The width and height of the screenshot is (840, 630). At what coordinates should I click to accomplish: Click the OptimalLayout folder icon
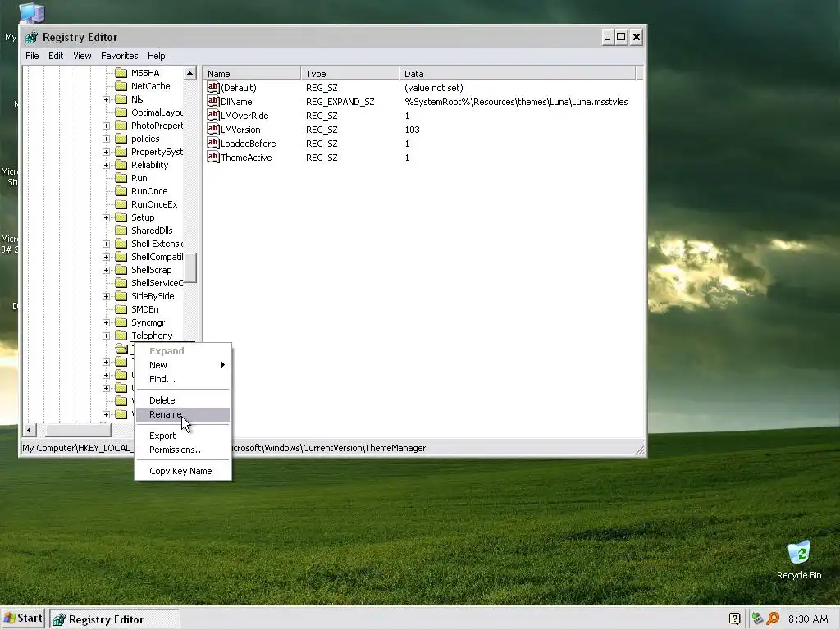point(121,112)
